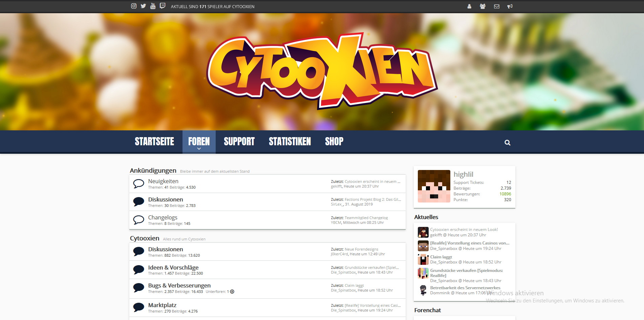Open latest post 'Neue Forendesigns'
Screen dimensions: 644x320
tap(361, 249)
